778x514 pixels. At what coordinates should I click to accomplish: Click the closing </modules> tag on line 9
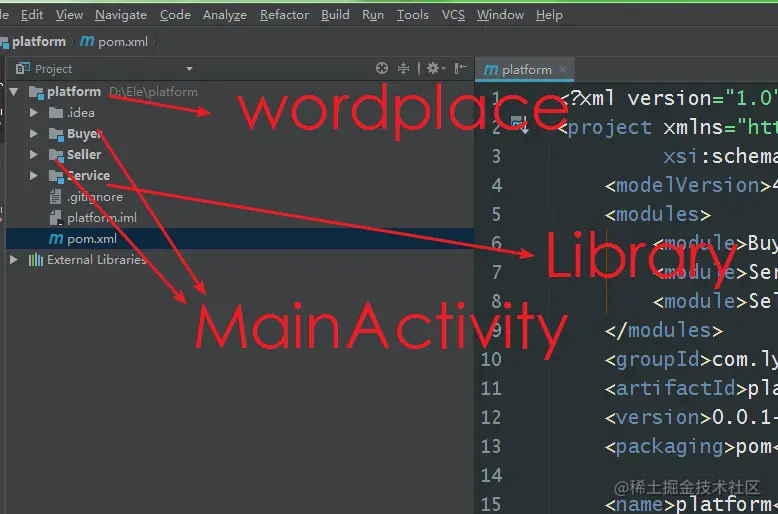(x=664, y=330)
